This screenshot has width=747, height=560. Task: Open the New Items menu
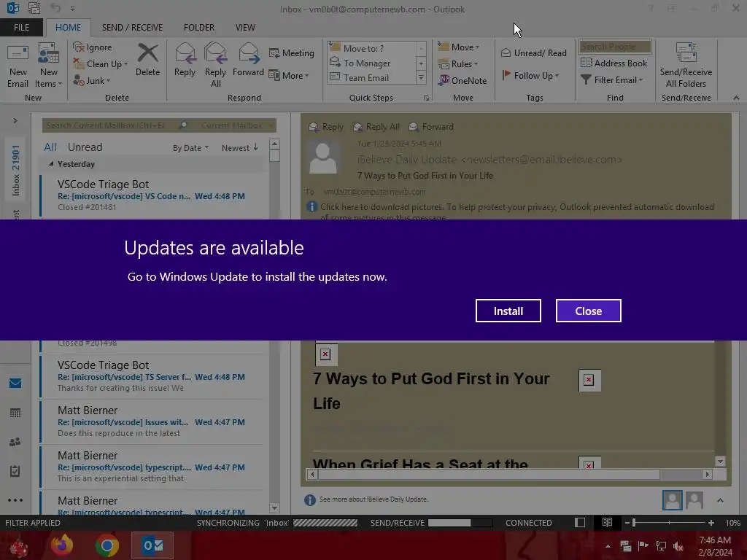tap(49, 66)
